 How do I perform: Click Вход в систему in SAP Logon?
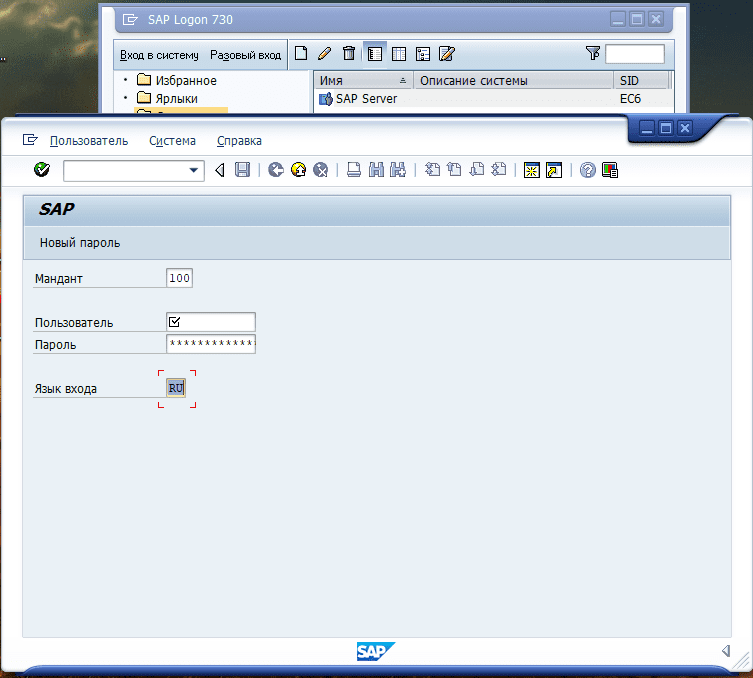[x=159, y=55]
